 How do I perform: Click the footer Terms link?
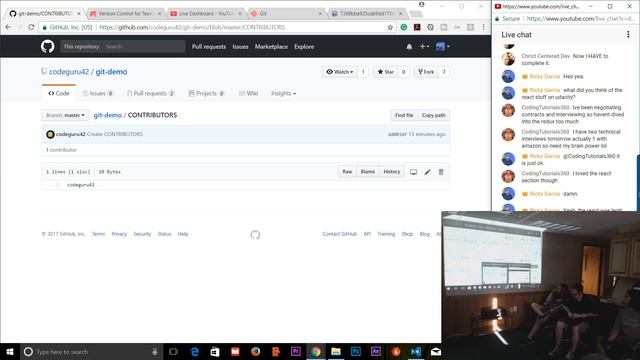[x=98, y=234]
